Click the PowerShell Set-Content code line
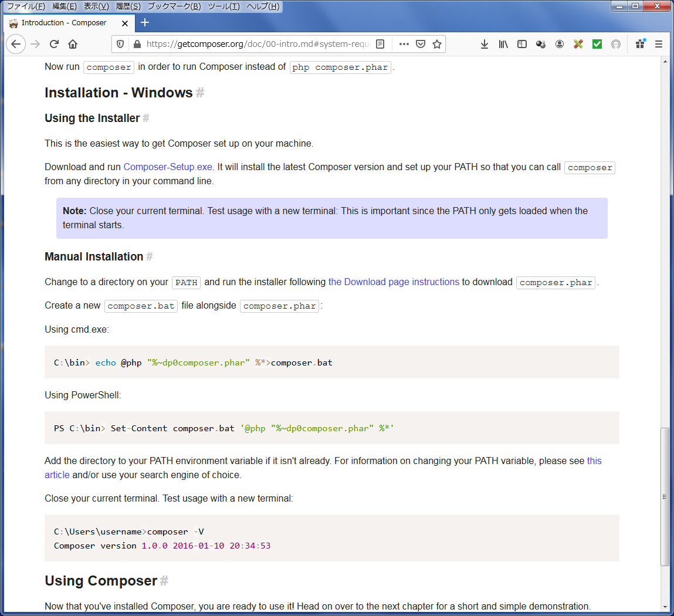This screenshot has height=616, width=674. [x=224, y=428]
